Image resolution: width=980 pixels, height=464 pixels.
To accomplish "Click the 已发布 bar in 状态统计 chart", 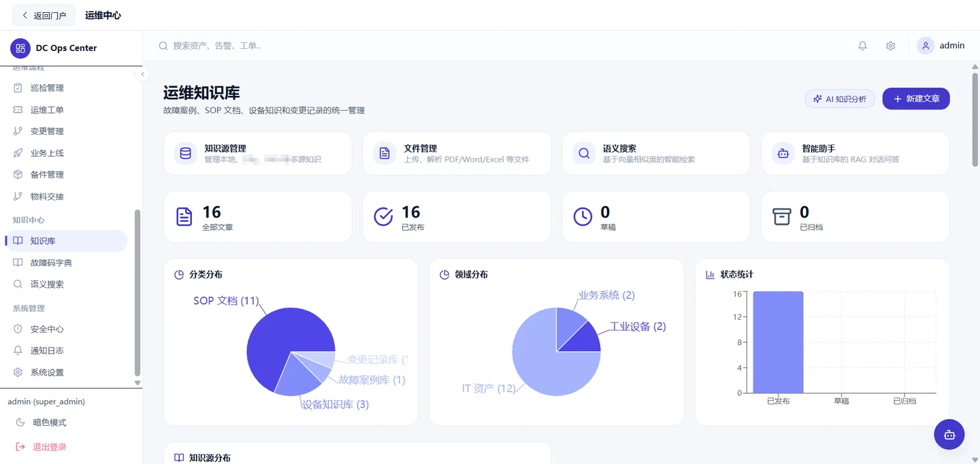I will point(778,342).
